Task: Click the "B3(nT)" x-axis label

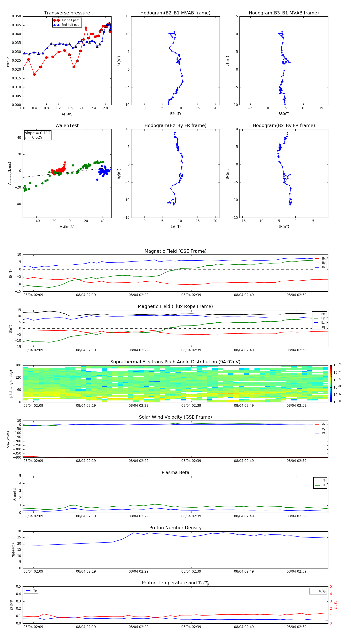Action: (284, 114)
